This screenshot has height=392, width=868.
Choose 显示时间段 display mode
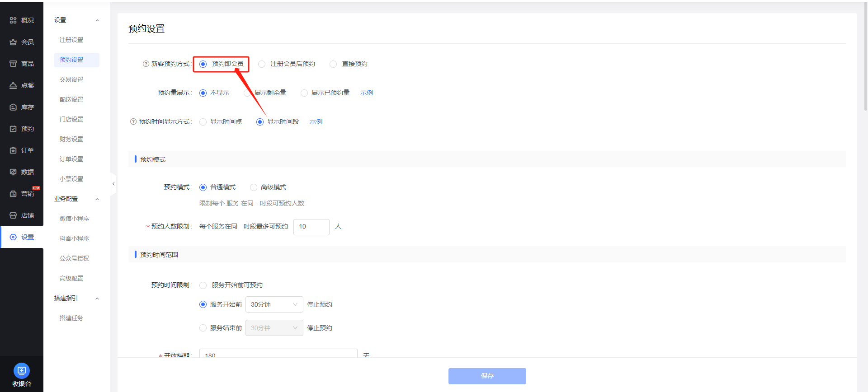coord(260,122)
